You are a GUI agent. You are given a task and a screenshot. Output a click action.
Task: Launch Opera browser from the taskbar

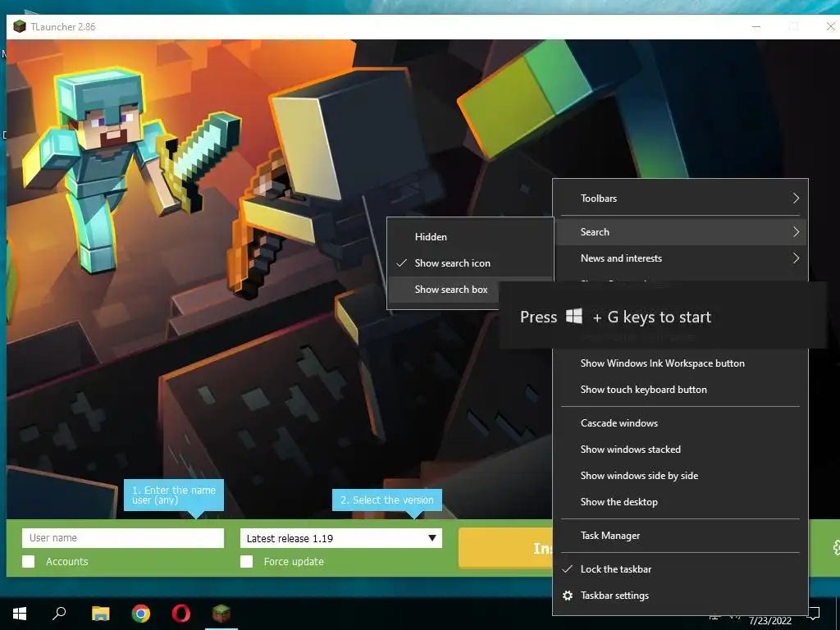coord(181,613)
